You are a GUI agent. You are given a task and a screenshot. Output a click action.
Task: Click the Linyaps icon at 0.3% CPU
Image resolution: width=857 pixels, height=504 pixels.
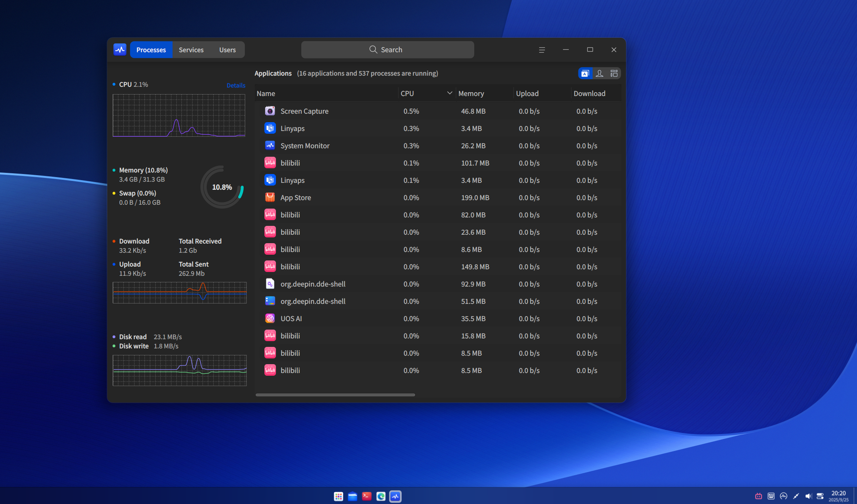pyautogui.click(x=270, y=128)
